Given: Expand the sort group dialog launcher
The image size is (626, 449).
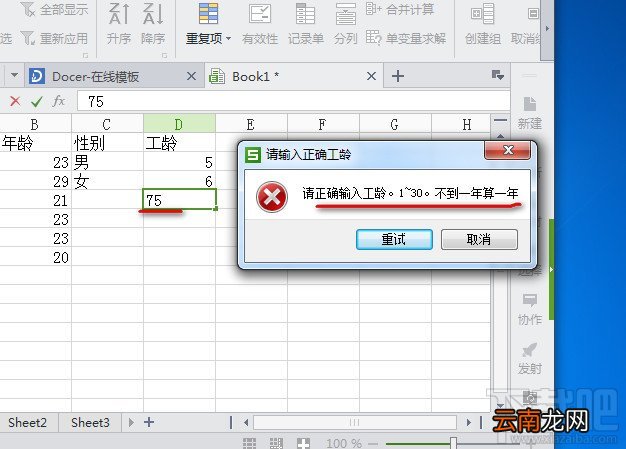Looking at the screenshot, I should 164,55.
